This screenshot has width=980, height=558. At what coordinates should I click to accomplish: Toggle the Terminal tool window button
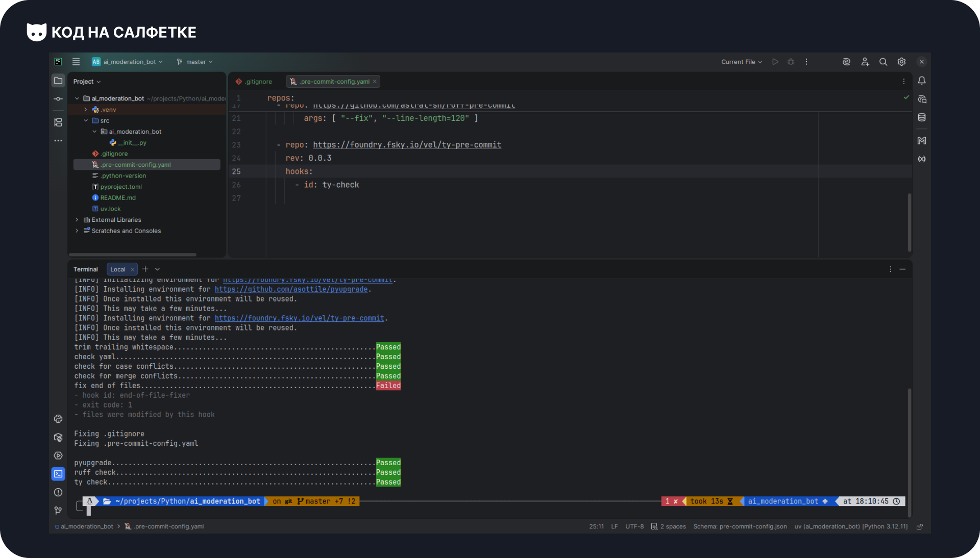pyautogui.click(x=58, y=474)
